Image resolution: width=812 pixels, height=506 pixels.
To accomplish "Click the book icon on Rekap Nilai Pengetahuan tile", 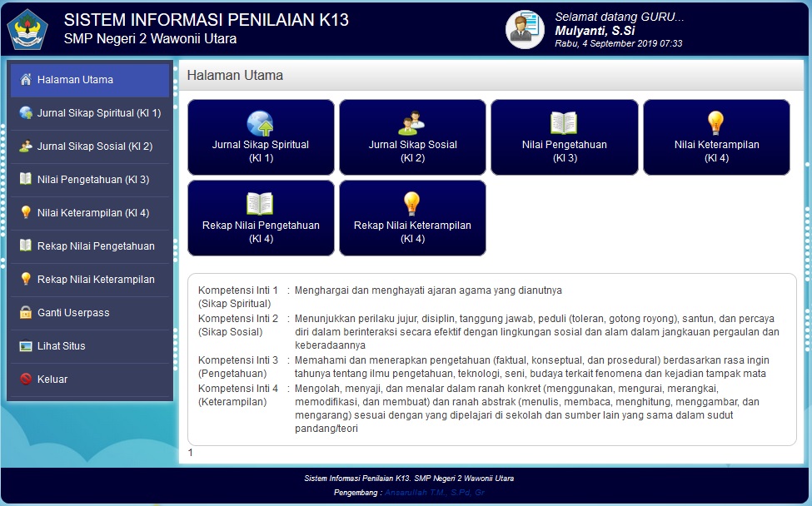I will coord(260,204).
